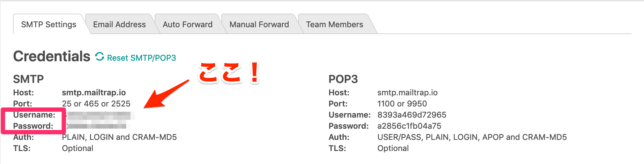Click the POP3 section heading

tap(343, 79)
